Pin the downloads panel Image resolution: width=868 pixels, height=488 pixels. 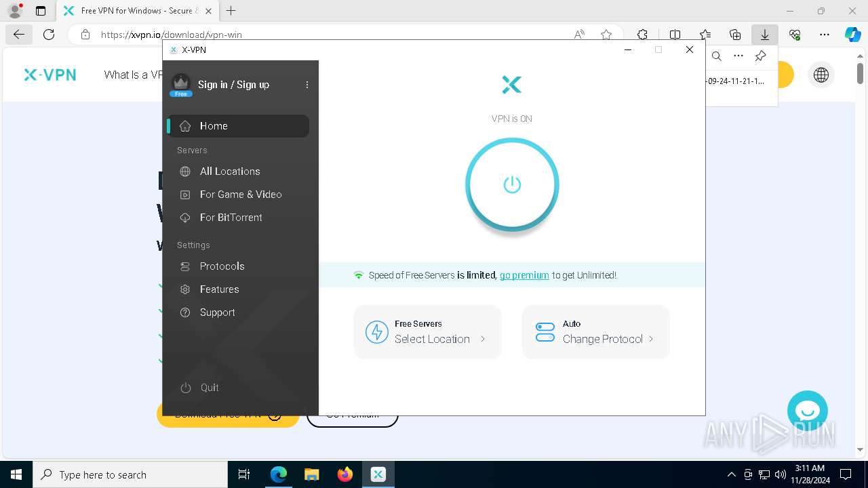pos(761,56)
